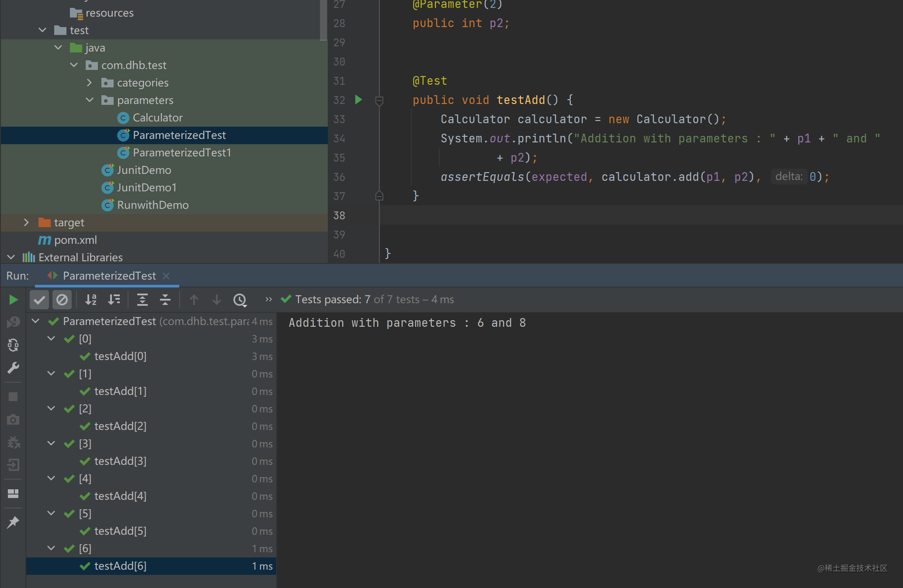Open JunitDemo class
The height and width of the screenshot is (588, 903).
click(x=136, y=170)
